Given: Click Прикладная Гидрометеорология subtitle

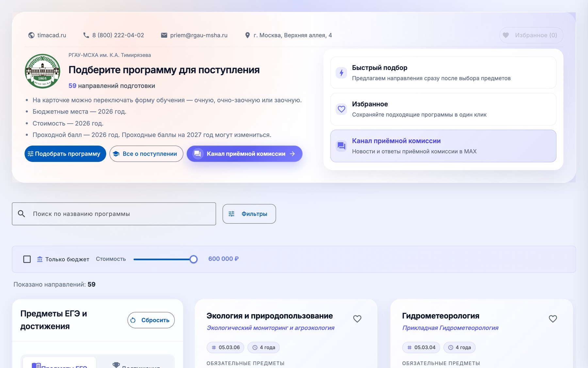Looking at the screenshot, I should 450,328.
